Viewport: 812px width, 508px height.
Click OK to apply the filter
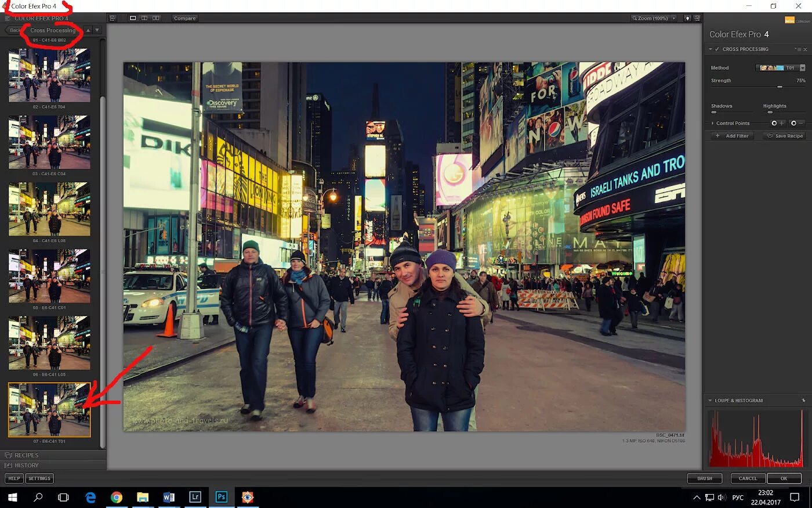click(784, 478)
